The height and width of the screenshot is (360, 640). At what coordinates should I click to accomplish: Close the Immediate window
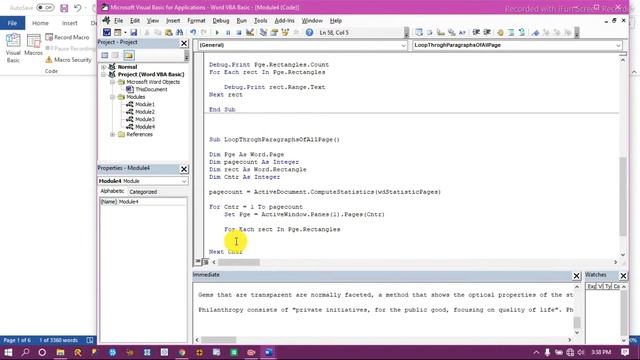point(576,276)
